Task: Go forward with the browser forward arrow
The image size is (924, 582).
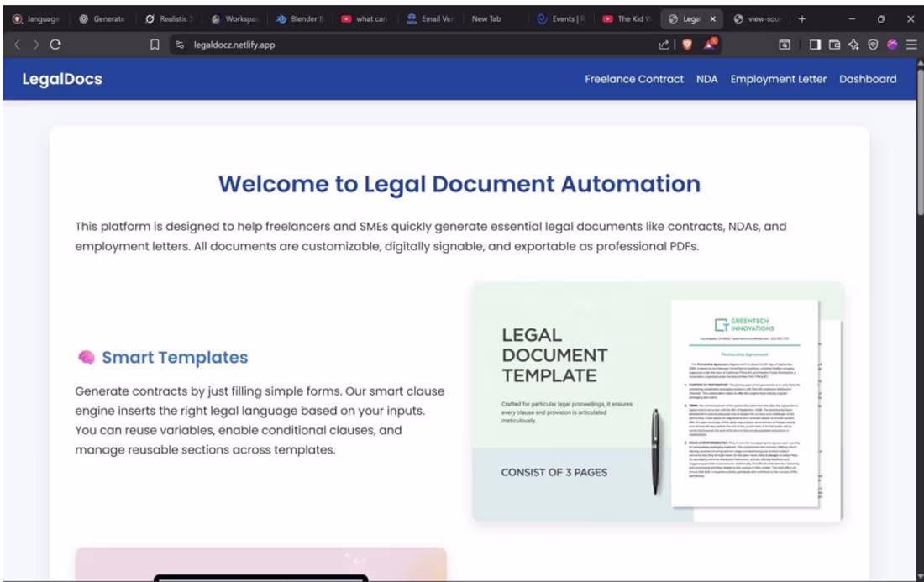Action: coord(36,45)
